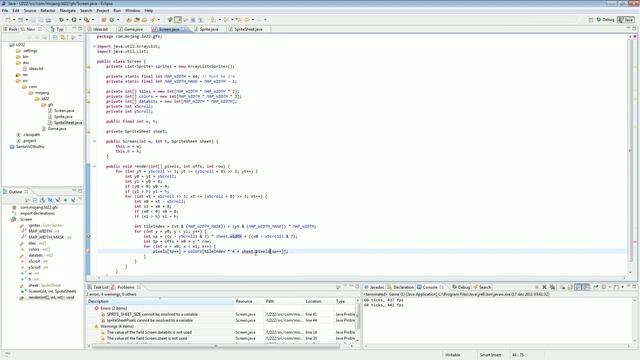640x360 pixels.
Task: Select the Task List view tab
Action: click(x=98, y=287)
